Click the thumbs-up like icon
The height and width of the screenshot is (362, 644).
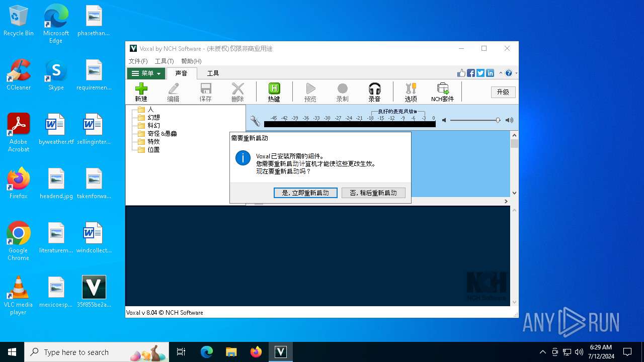point(461,73)
